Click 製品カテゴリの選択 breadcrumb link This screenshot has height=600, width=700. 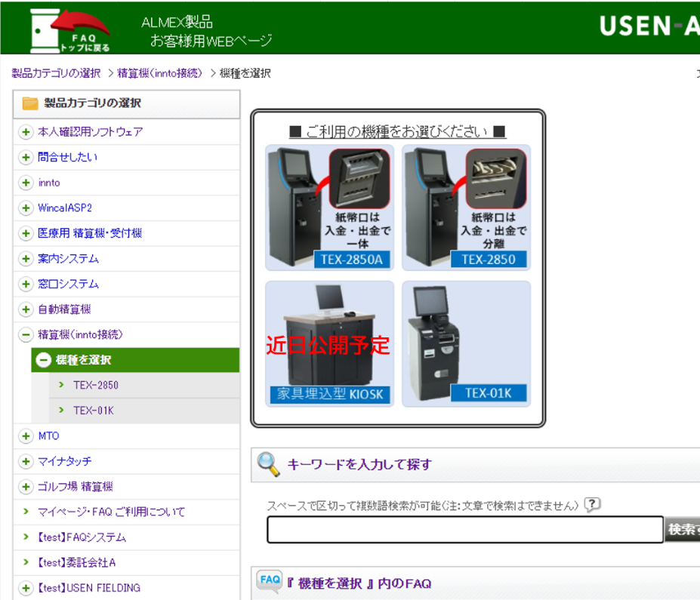pyautogui.click(x=56, y=73)
